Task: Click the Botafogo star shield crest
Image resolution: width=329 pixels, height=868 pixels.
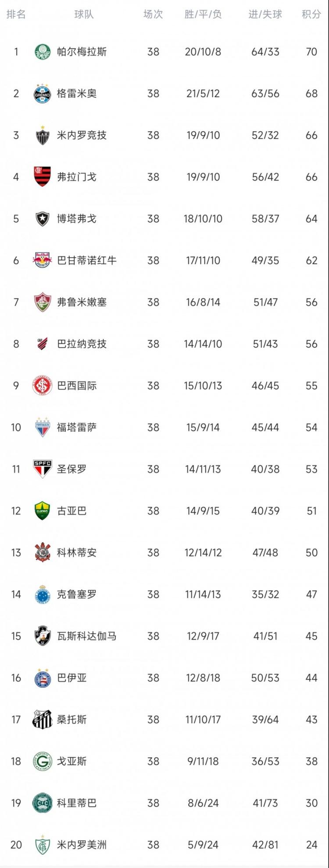Action: pyautogui.click(x=43, y=219)
